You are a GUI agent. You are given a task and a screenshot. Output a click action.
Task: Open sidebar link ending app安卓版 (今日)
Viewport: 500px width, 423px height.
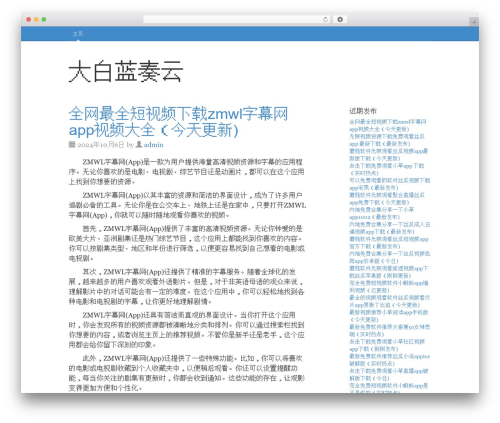[389, 257]
